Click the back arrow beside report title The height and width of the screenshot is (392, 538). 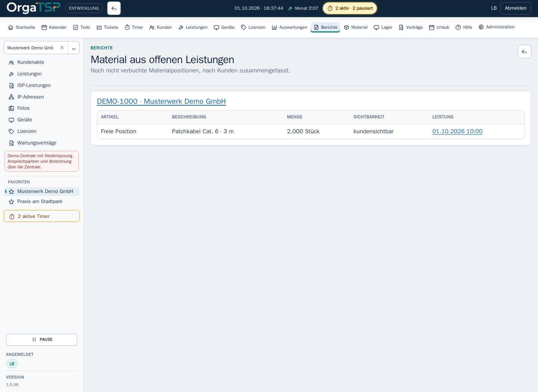coord(524,52)
